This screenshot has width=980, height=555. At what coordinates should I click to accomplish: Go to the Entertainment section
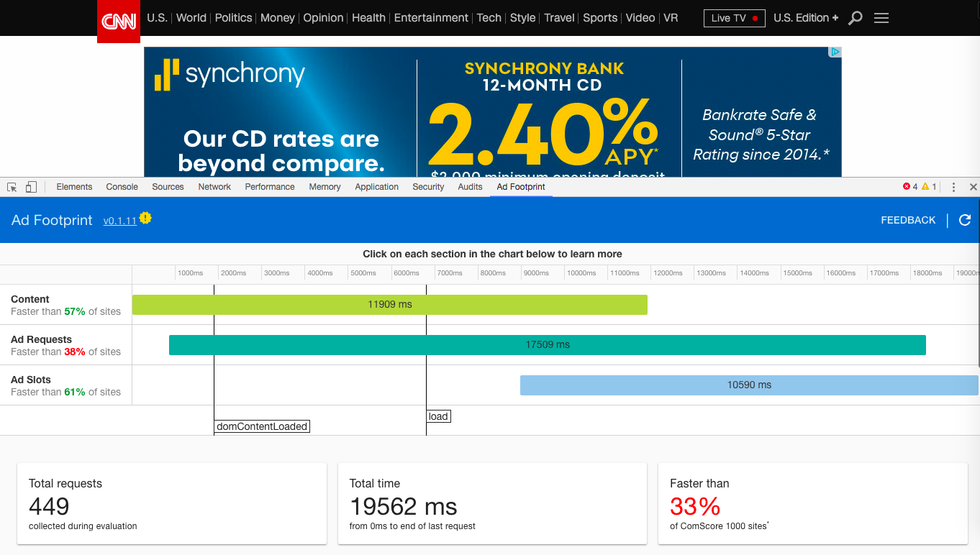click(x=431, y=18)
